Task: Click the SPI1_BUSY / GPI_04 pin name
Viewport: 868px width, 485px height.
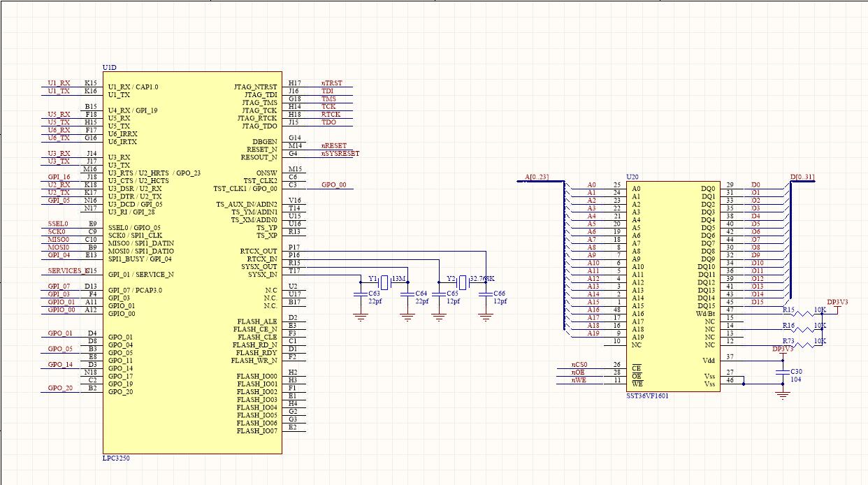Action: 141,259
